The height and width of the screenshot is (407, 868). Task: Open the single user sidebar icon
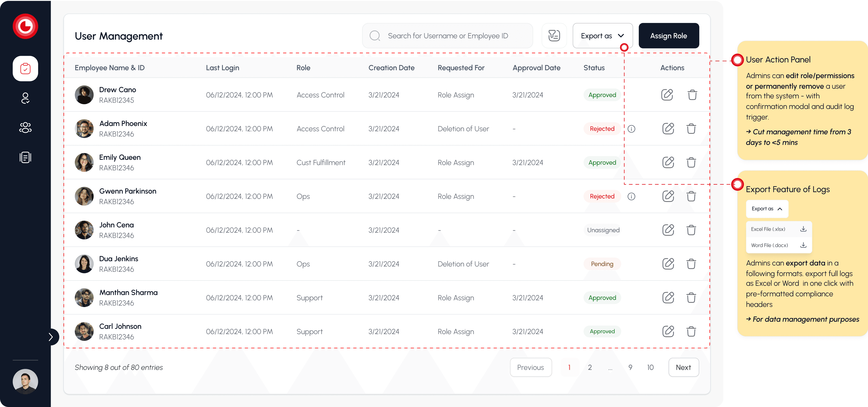point(25,98)
